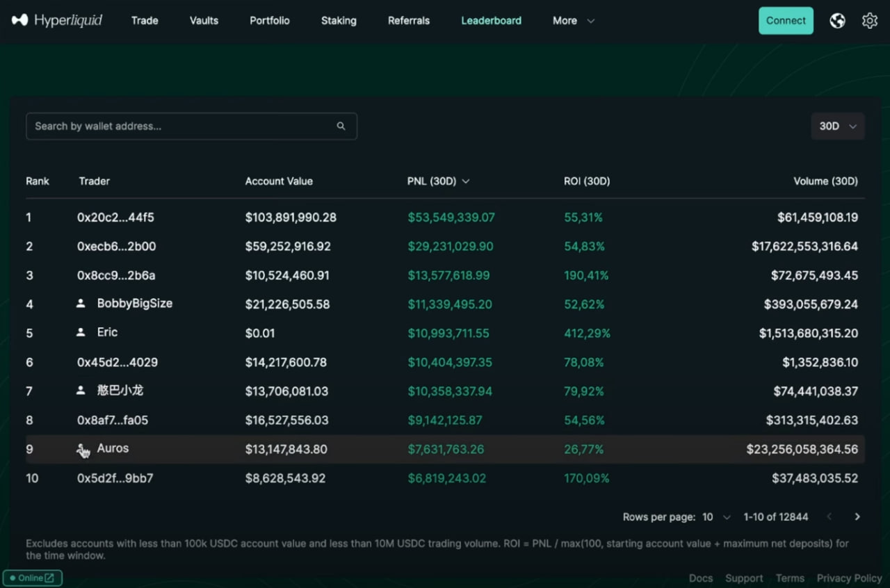Open the Docs footer link
This screenshot has width=890, height=588.
700,578
